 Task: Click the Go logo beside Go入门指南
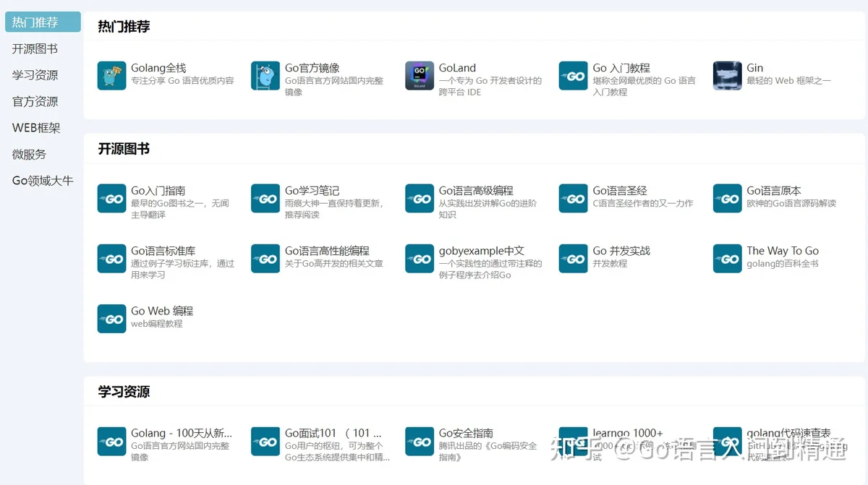[x=111, y=199]
